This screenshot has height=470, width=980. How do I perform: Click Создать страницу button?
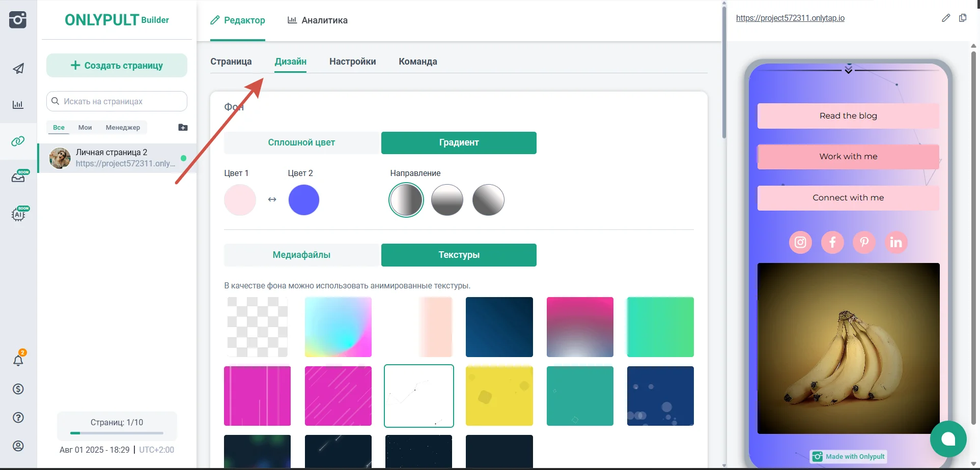(x=117, y=66)
